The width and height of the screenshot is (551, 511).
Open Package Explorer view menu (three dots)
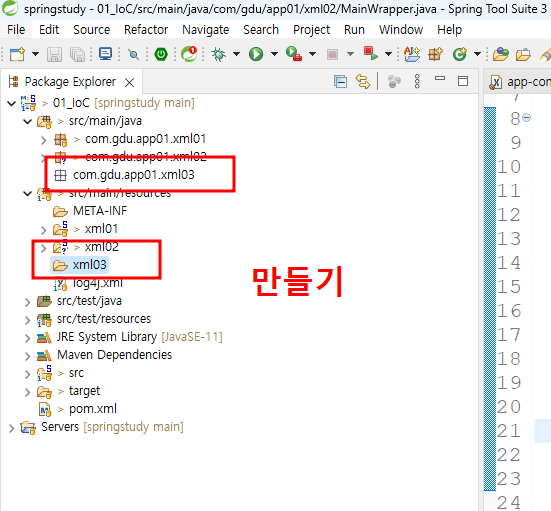417,82
